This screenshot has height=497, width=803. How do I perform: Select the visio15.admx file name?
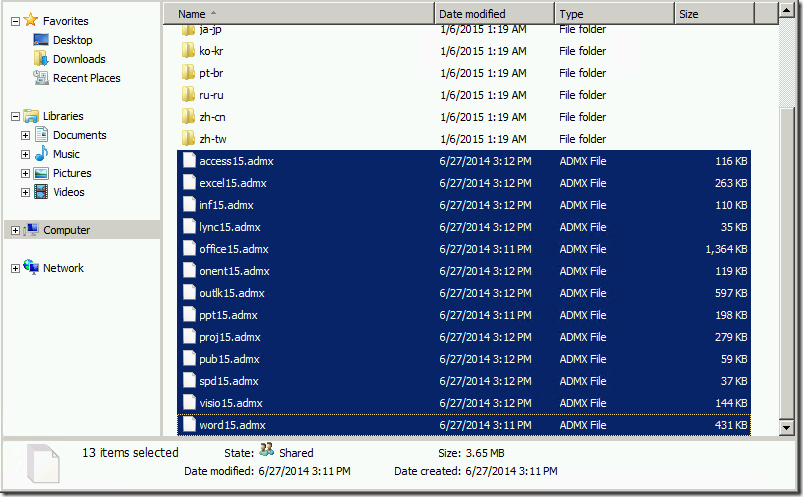[230, 403]
